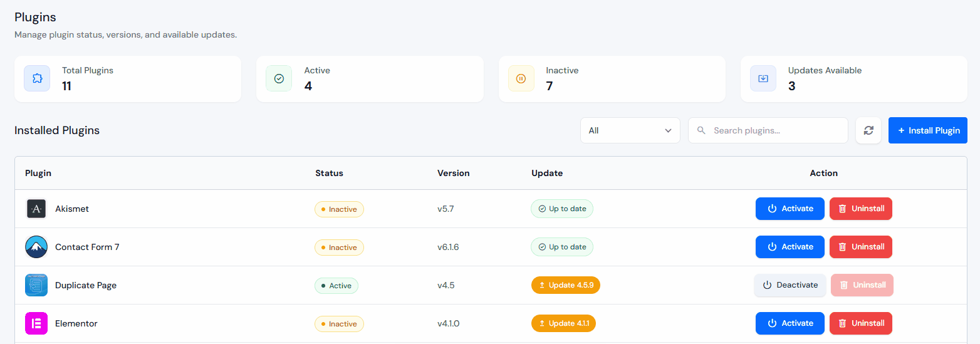Click the Contact Form 7 Up to date badge

click(x=562, y=247)
